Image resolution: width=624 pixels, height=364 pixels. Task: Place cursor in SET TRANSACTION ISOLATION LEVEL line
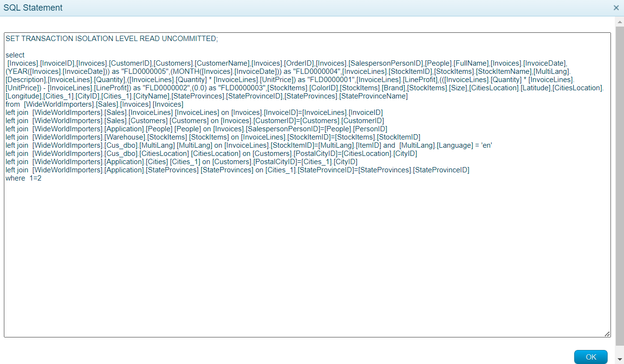[111, 39]
